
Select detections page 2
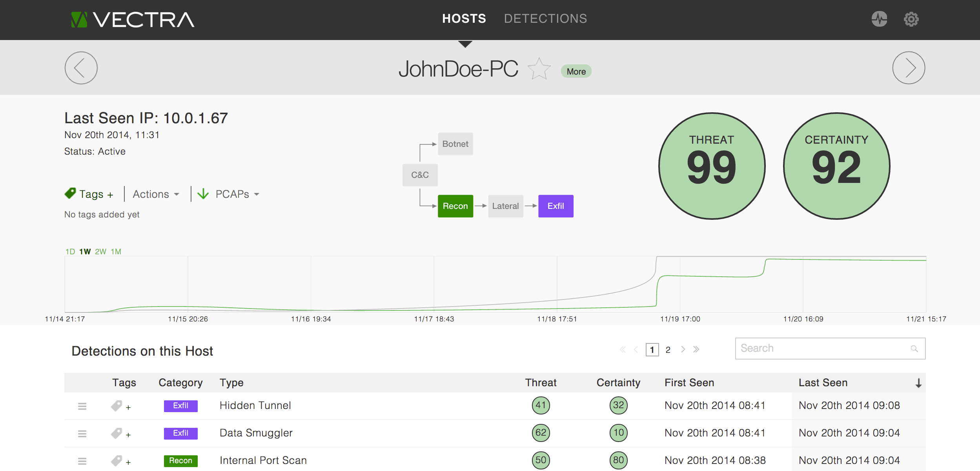(x=668, y=350)
